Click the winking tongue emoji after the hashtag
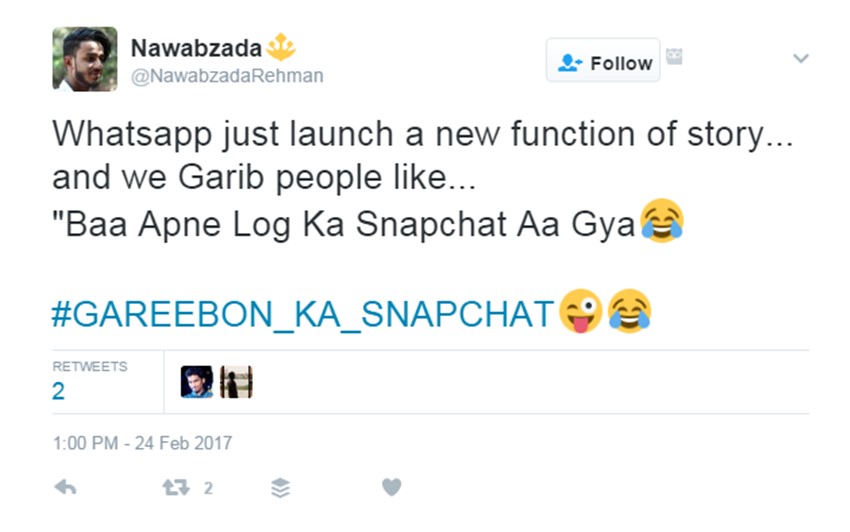This screenshot has height=532, width=850. click(581, 311)
